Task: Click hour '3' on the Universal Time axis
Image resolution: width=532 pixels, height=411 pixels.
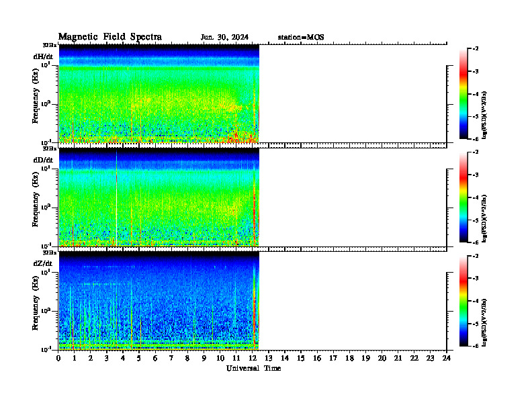Action: pyautogui.click(x=107, y=359)
